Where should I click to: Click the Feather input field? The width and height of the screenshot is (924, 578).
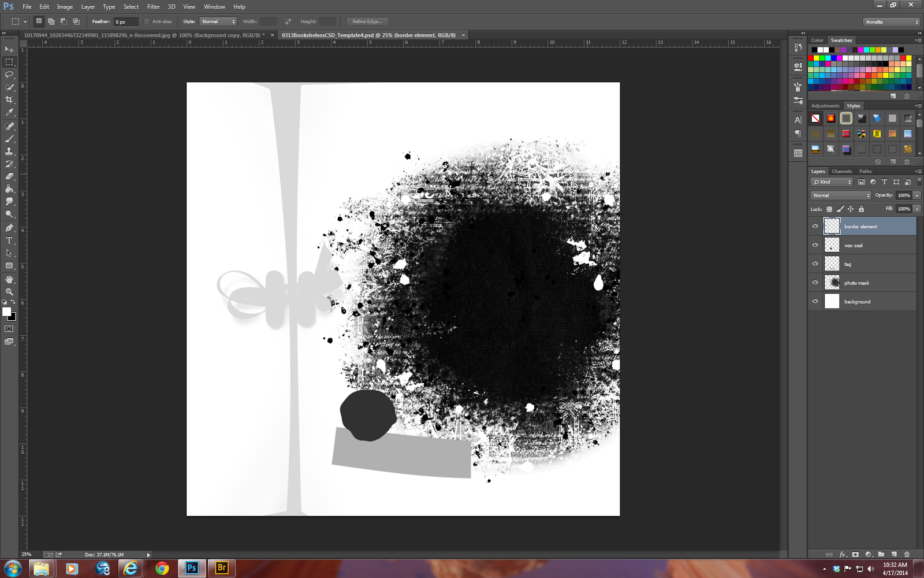(x=125, y=22)
